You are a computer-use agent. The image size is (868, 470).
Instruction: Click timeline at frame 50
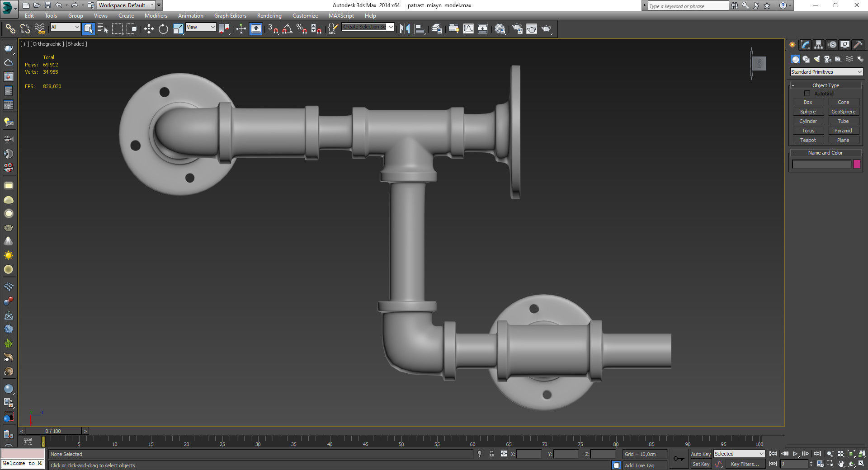pyautogui.click(x=401, y=441)
